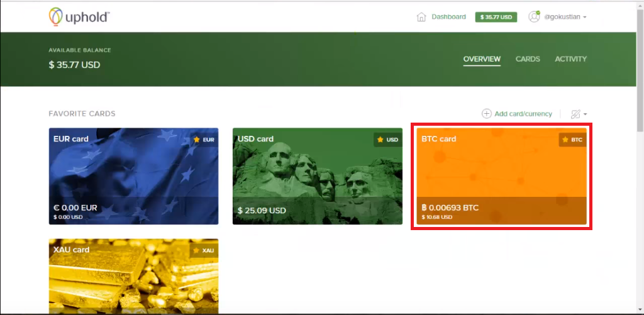Screen dimensions: 644x315
Task: Switch to the ACTIVITY tab
Action: coord(570,59)
